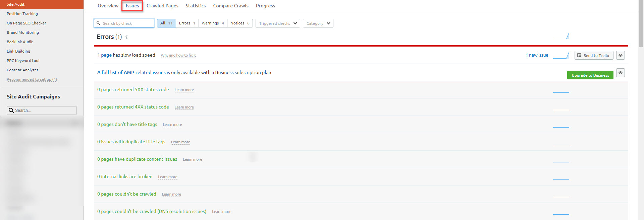Hide the AMP-related issues row
The width and height of the screenshot is (644, 220).
coord(620,73)
